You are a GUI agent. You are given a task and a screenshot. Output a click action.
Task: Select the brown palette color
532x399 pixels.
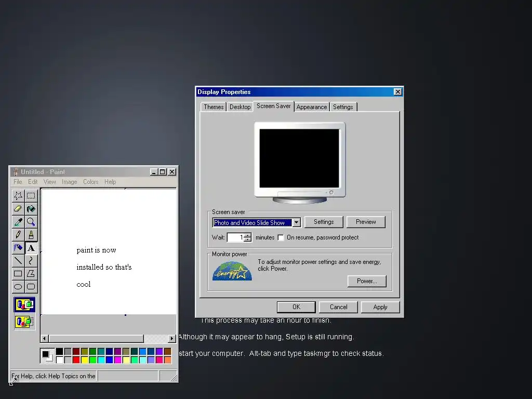pos(168,352)
